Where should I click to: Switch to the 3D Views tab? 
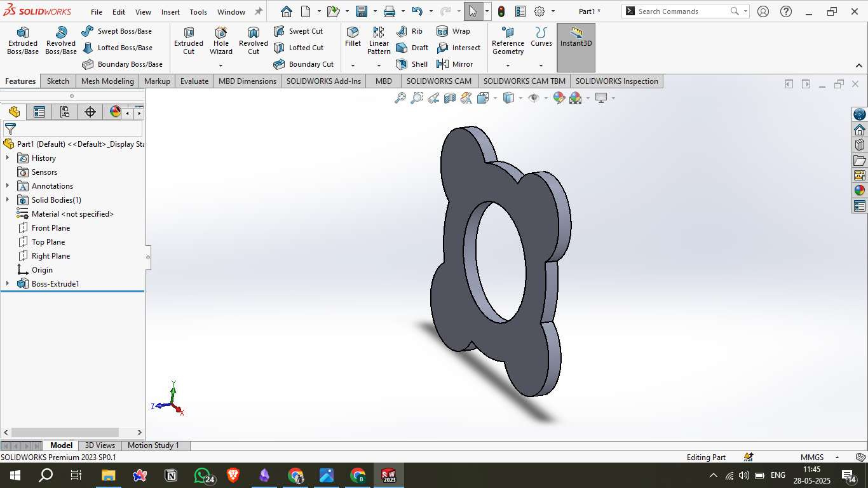(x=100, y=445)
